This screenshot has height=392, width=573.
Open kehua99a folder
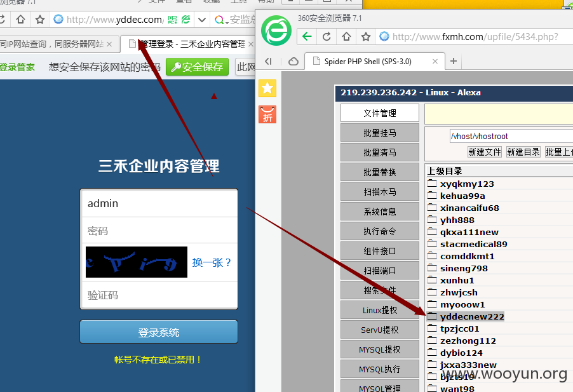click(x=462, y=196)
